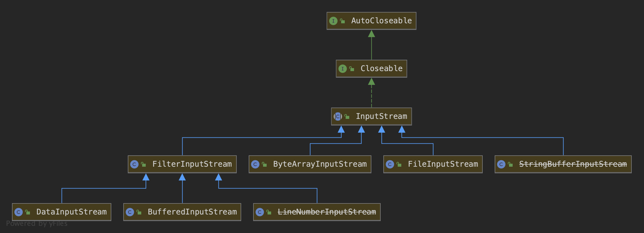Select the Closeable node label

[382, 68]
